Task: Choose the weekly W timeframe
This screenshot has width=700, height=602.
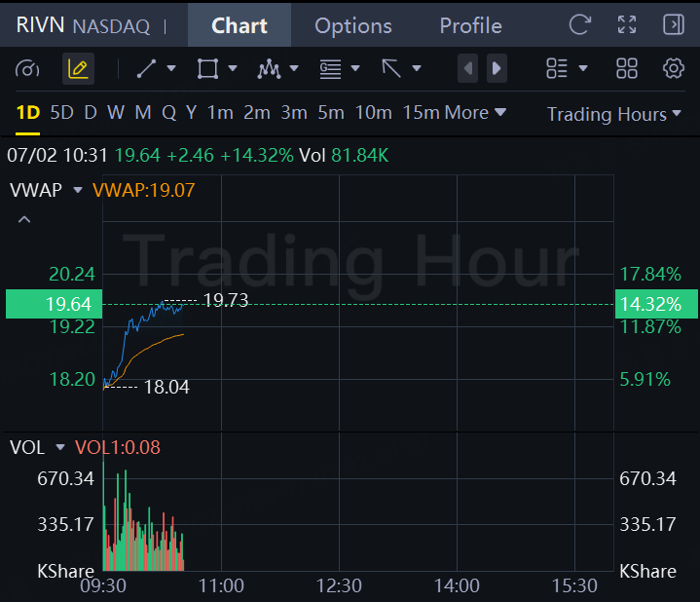Action: (x=116, y=113)
